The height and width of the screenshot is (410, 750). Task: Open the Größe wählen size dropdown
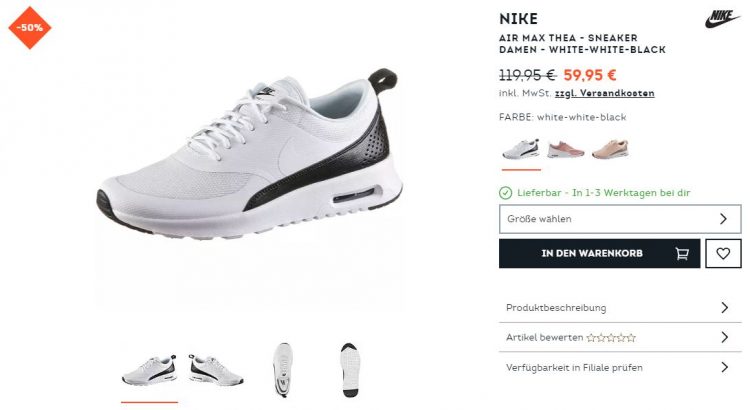tap(620, 219)
